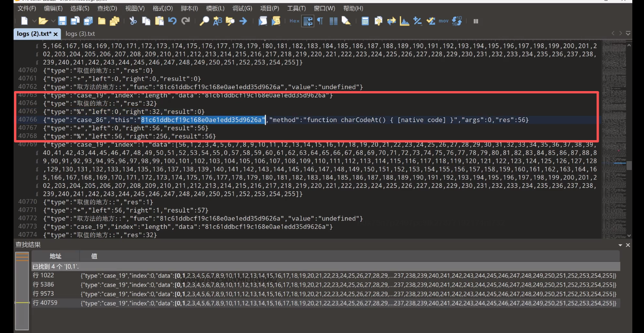Screen dimensions: 644x333
Task: Click the Hex Operations plus-minus icon
Action: [418, 21]
